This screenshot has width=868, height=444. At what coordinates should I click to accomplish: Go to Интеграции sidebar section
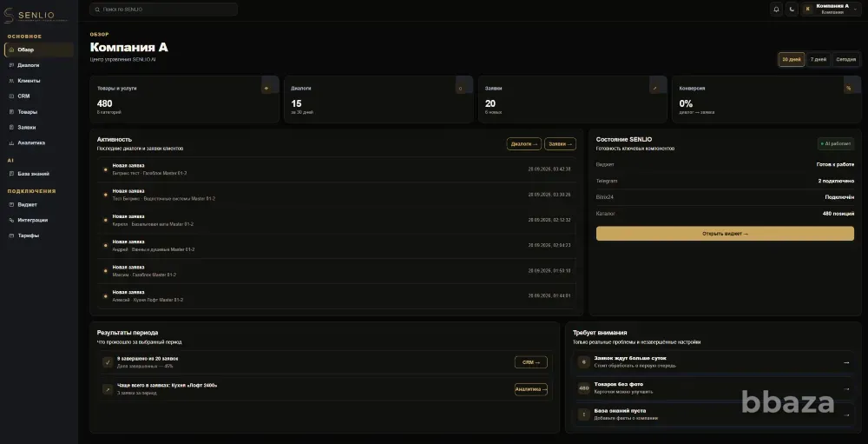pos(39,221)
